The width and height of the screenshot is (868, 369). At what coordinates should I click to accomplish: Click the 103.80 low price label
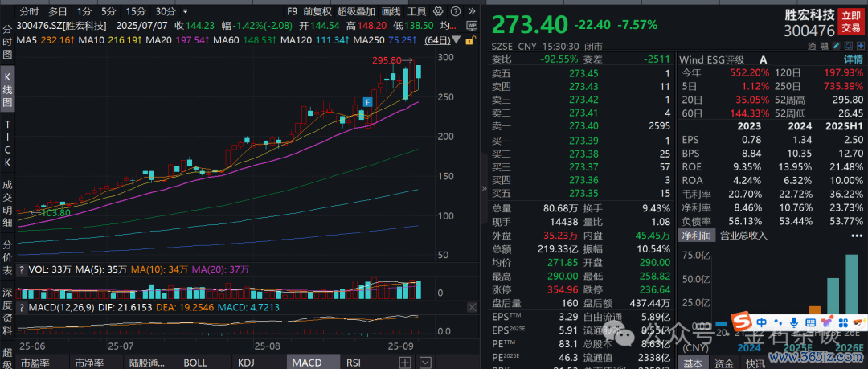point(56,212)
